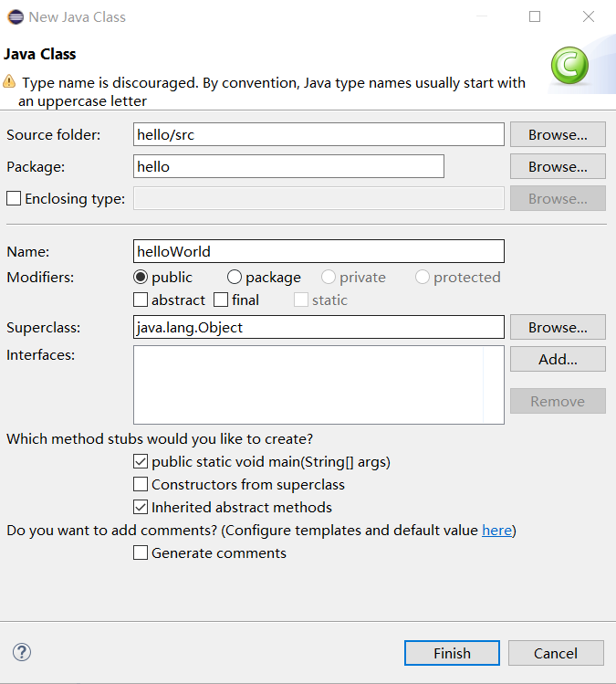Enable the Enclosing type checkbox
This screenshot has height=684, width=616.
pyautogui.click(x=14, y=198)
